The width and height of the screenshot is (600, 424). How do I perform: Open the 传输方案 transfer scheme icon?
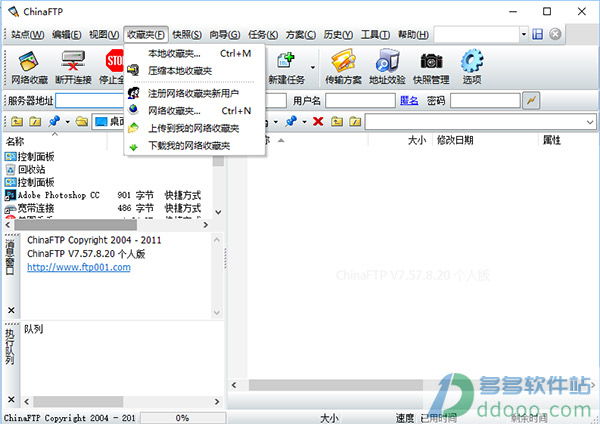[x=343, y=67]
